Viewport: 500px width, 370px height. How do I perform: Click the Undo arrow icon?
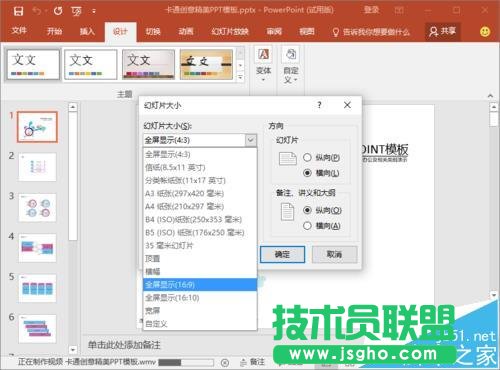point(36,11)
